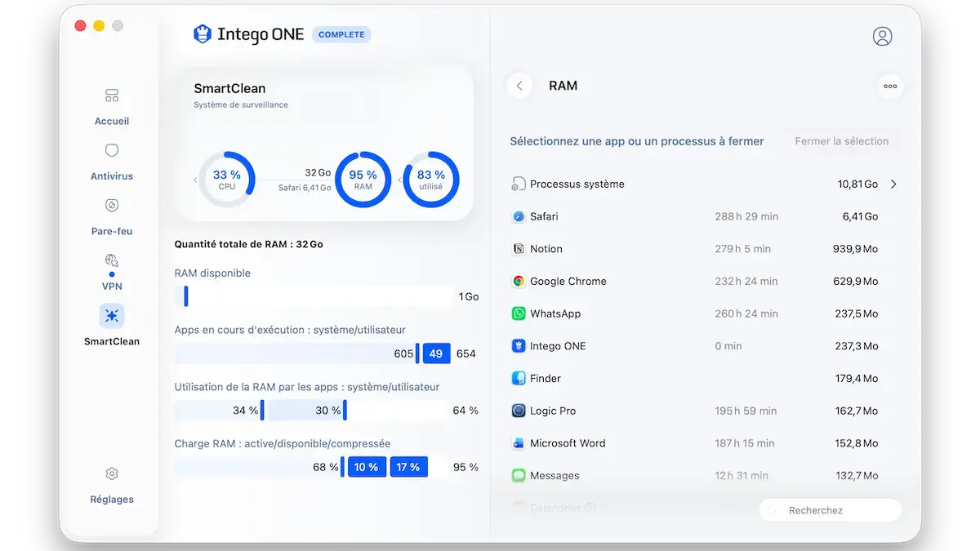Select the Logic Pro process name
Viewport: 980px width, 551px height.
click(553, 411)
